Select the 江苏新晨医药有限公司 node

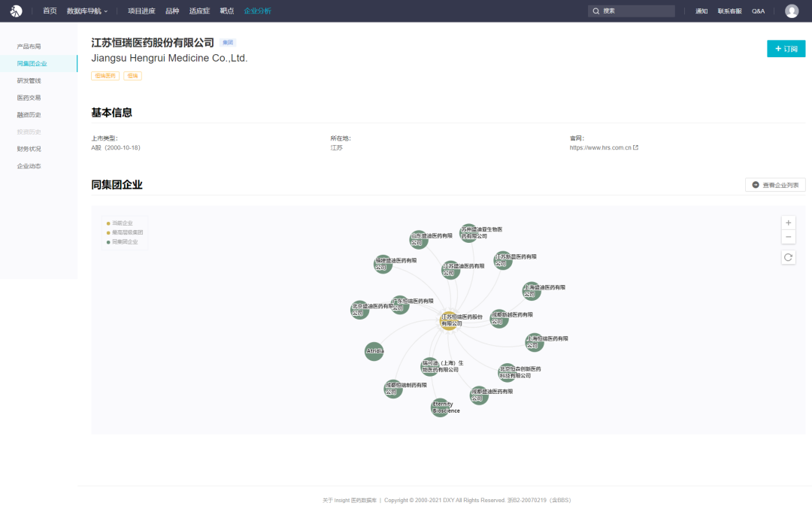click(x=503, y=260)
